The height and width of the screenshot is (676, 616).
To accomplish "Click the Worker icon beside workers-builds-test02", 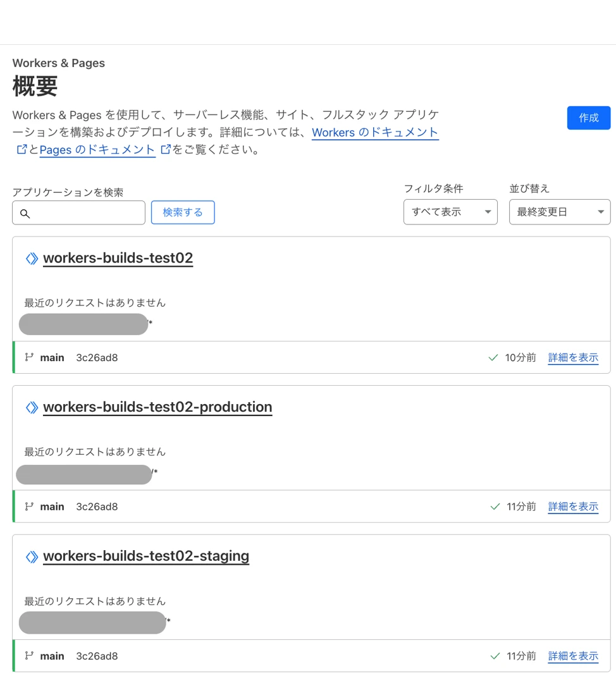I will [x=32, y=259].
